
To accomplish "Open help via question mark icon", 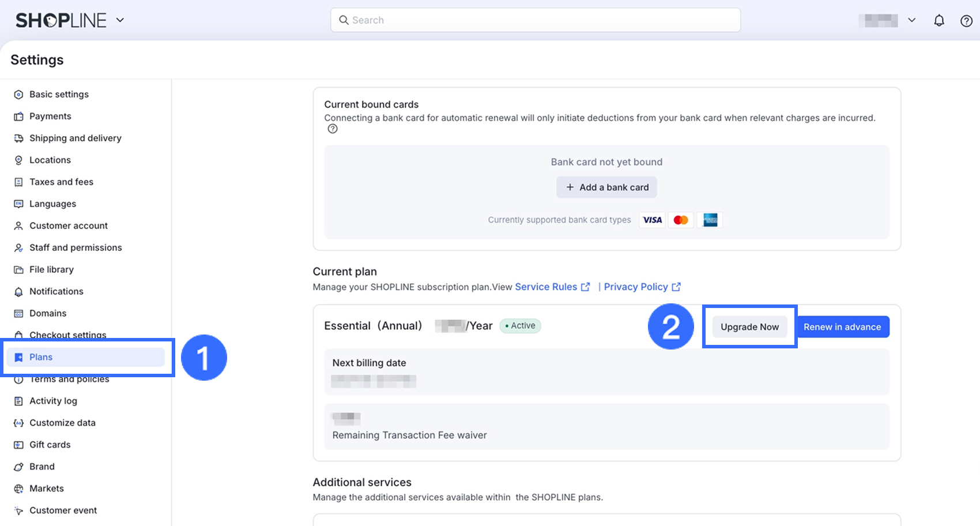I will 966,21.
